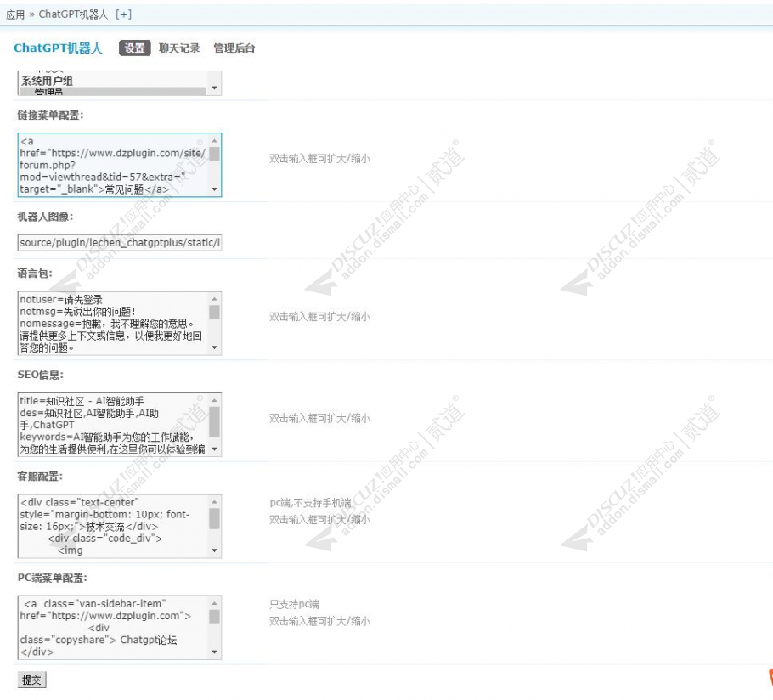Click scroll-up arrow of PC端菜单配置 textarea

[214, 603]
